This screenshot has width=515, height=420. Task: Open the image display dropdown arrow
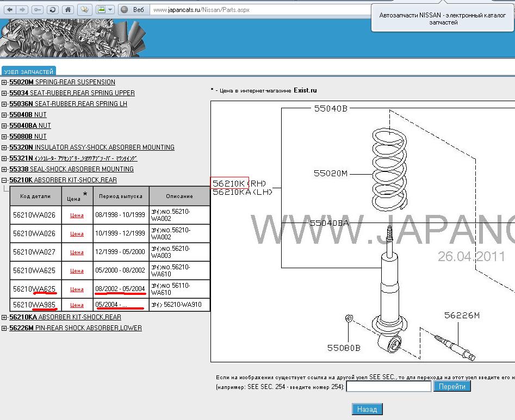[x=110, y=10]
